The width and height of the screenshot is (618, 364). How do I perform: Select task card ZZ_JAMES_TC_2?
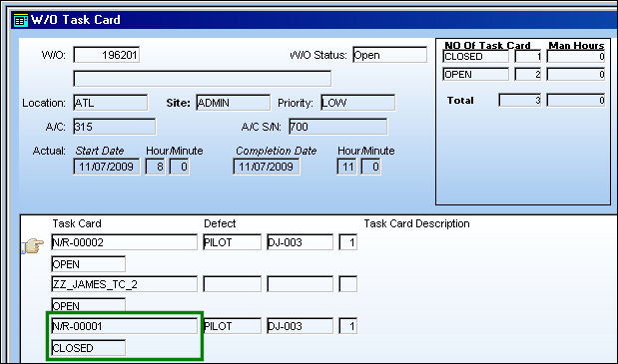pos(124,284)
